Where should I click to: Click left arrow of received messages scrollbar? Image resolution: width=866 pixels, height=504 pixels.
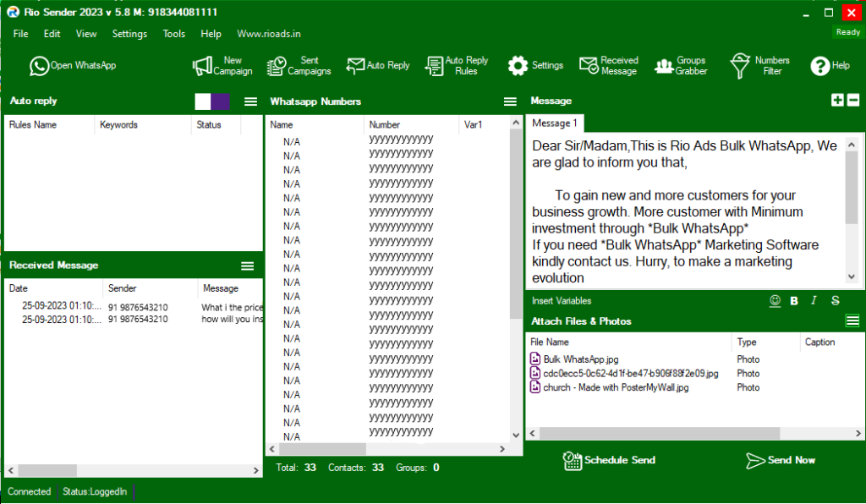click(11, 470)
